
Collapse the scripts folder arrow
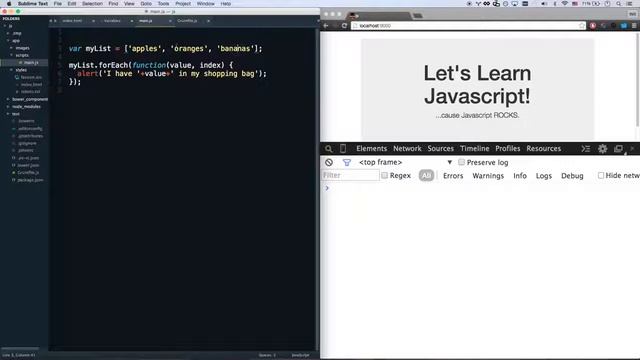point(11,55)
